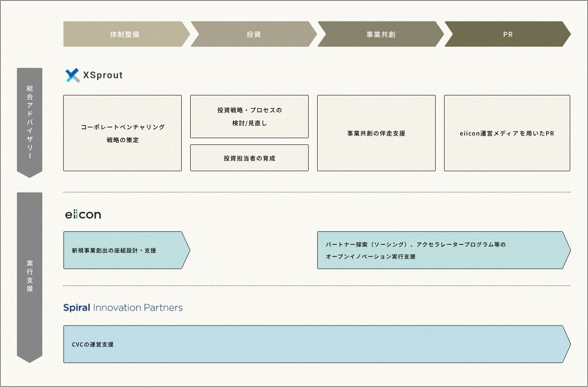Click the CVCの運営支援 bar
The width and height of the screenshot is (588, 387).
click(x=317, y=344)
